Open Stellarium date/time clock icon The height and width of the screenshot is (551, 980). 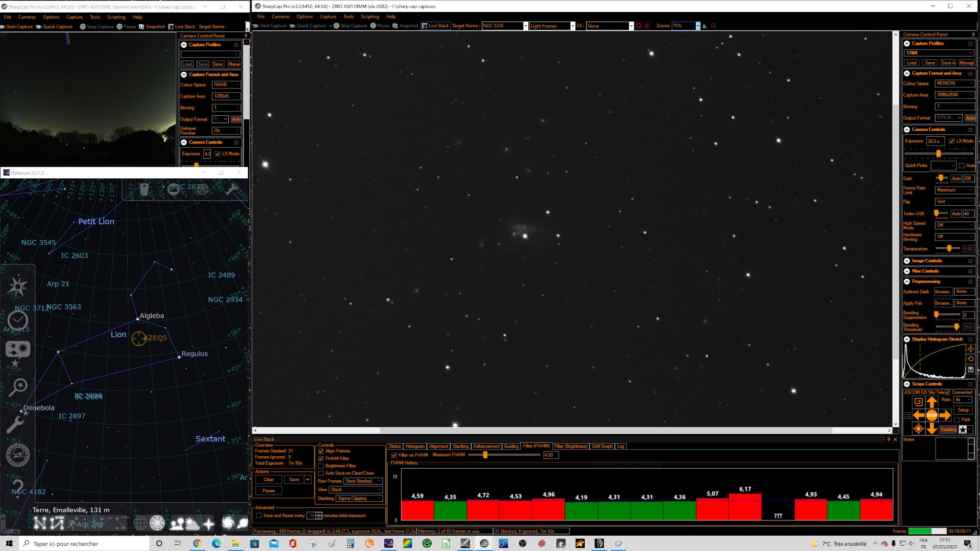pyautogui.click(x=18, y=320)
